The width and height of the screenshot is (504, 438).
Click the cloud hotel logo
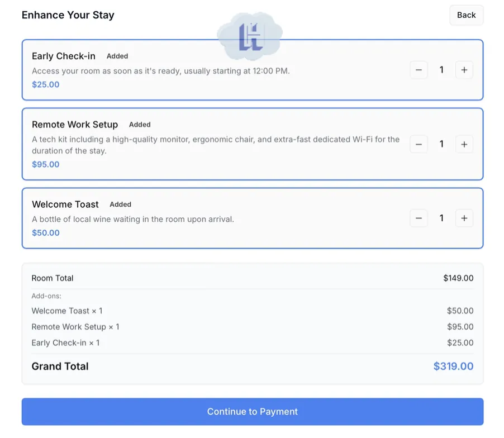(250, 36)
